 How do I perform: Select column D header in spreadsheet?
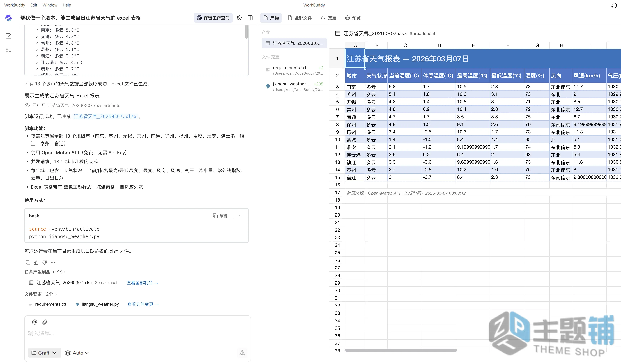click(x=439, y=45)
